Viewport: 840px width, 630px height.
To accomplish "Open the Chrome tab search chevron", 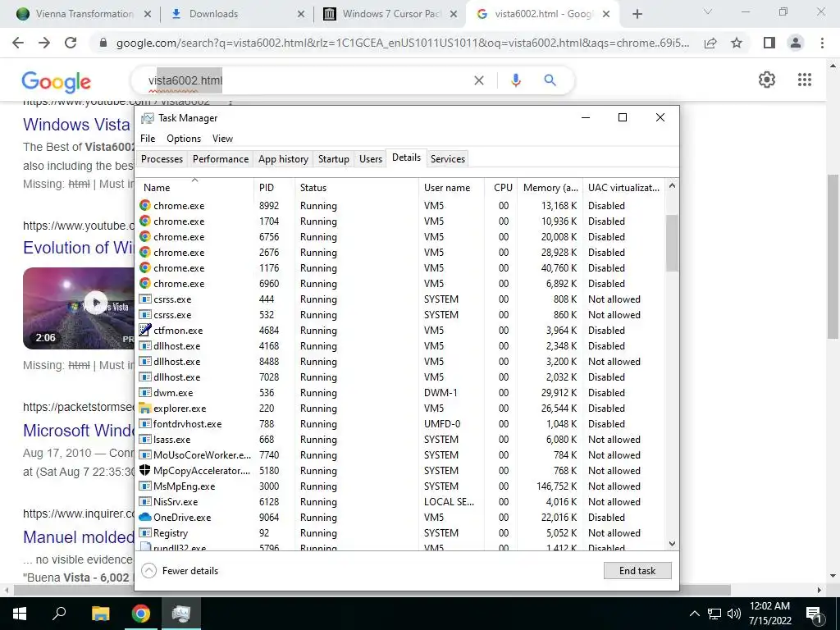I will pyautogui.click(x=707, y=11).
